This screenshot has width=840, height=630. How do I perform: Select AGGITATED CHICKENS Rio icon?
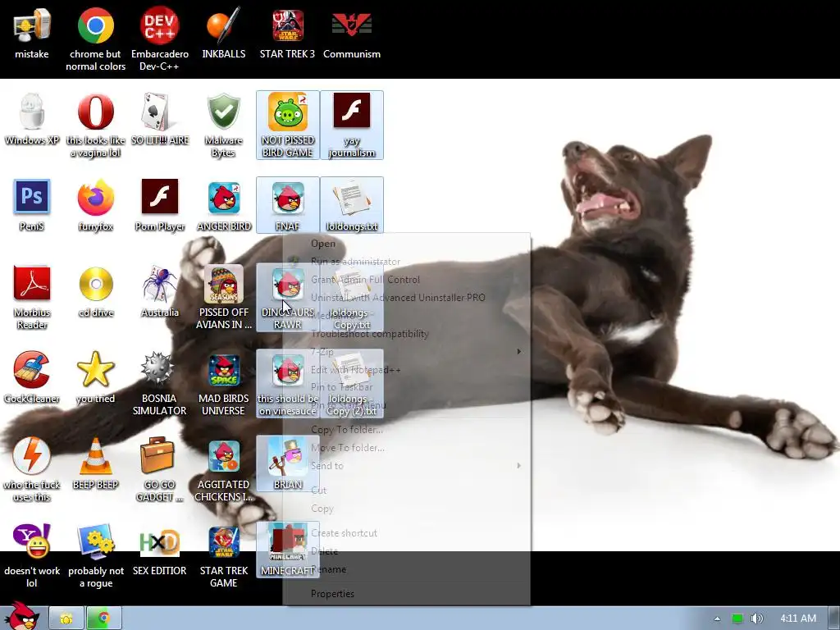click(223, 470)
